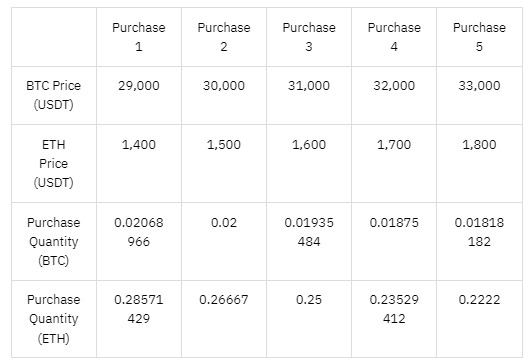Select the Purchase 2 column header

tap(224, 37)
